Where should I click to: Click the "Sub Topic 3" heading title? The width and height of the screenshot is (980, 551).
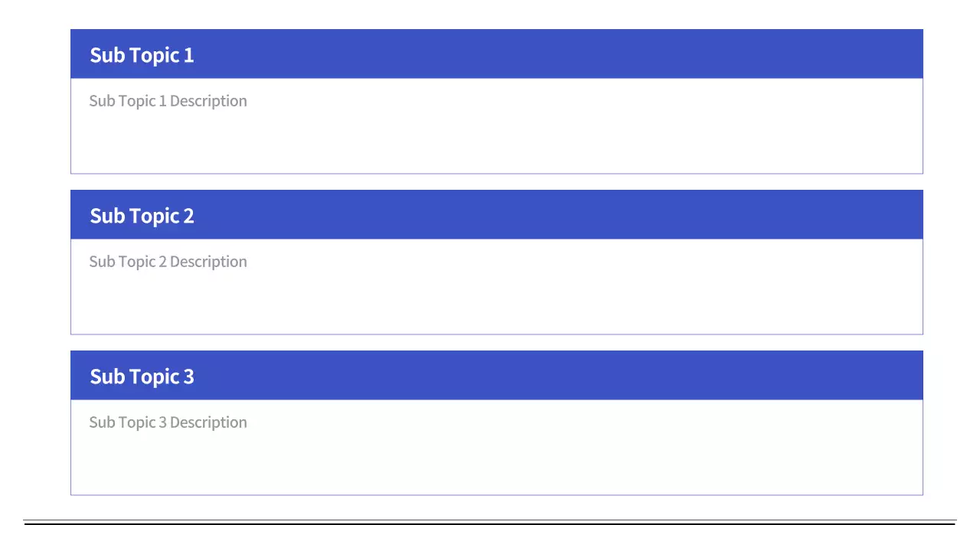[x=142, y=377]
